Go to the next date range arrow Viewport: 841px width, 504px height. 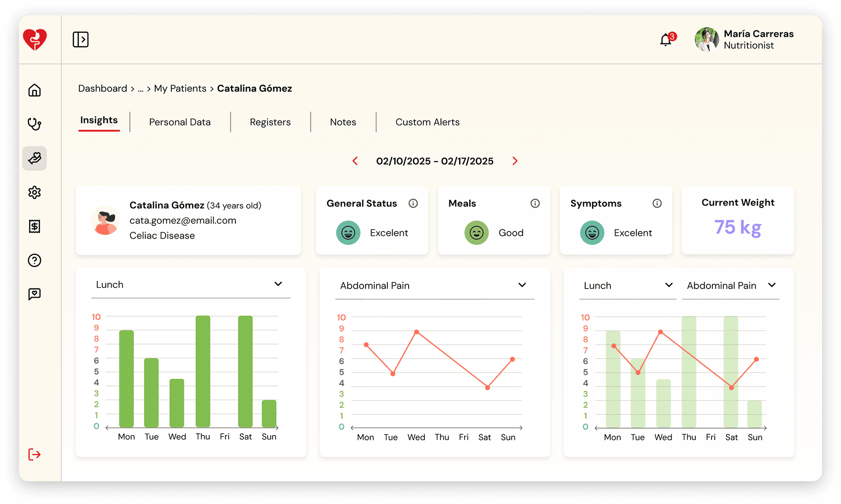pyautogui.click(x=515, y=161)
